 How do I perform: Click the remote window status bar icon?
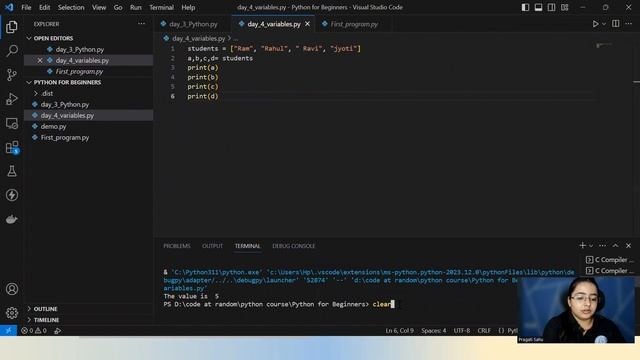point(8,331)
